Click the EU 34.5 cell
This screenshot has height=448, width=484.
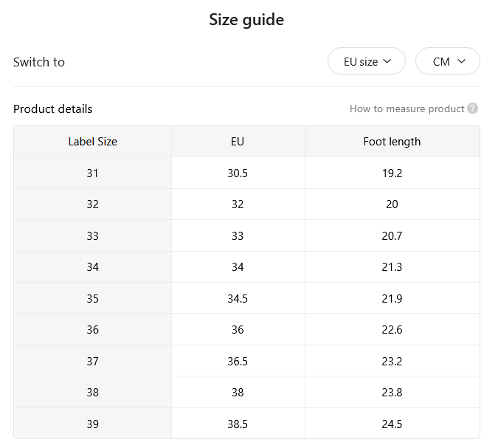pos(238,298)
